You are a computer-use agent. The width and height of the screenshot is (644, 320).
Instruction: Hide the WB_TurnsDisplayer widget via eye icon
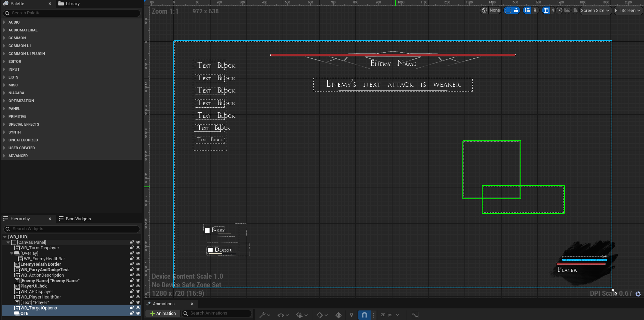pos(138,248)
